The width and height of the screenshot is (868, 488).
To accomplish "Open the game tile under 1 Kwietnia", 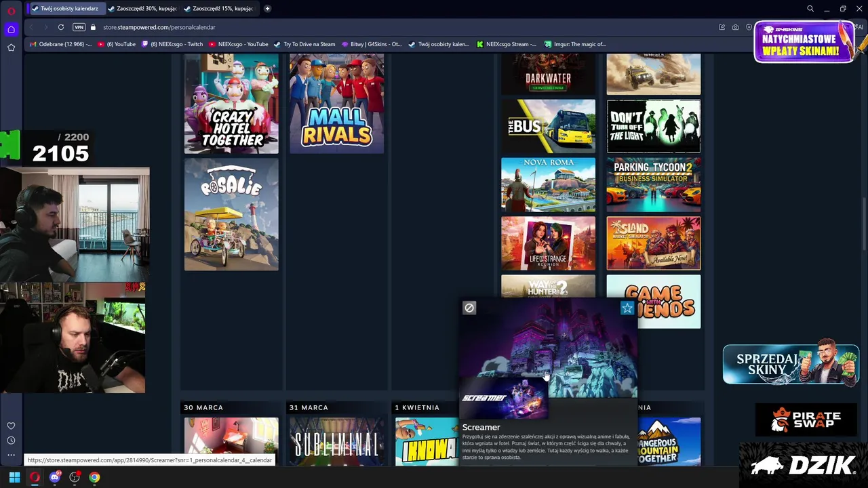I will [427, 441].
